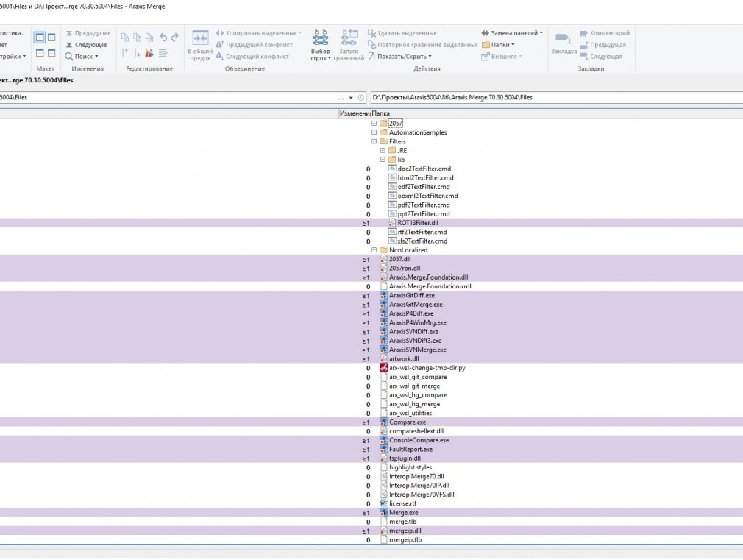Open the Папки dropdown

click(498, 45)
